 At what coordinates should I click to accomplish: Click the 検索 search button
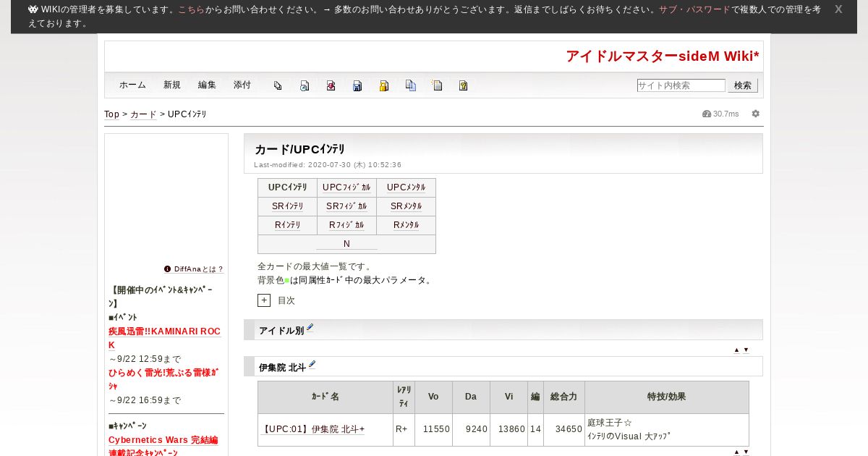point(743,85)
